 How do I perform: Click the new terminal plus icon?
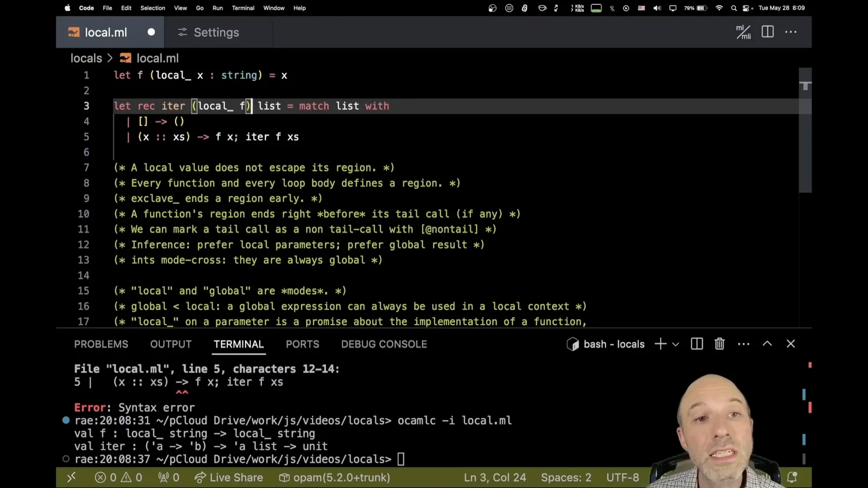660,344
